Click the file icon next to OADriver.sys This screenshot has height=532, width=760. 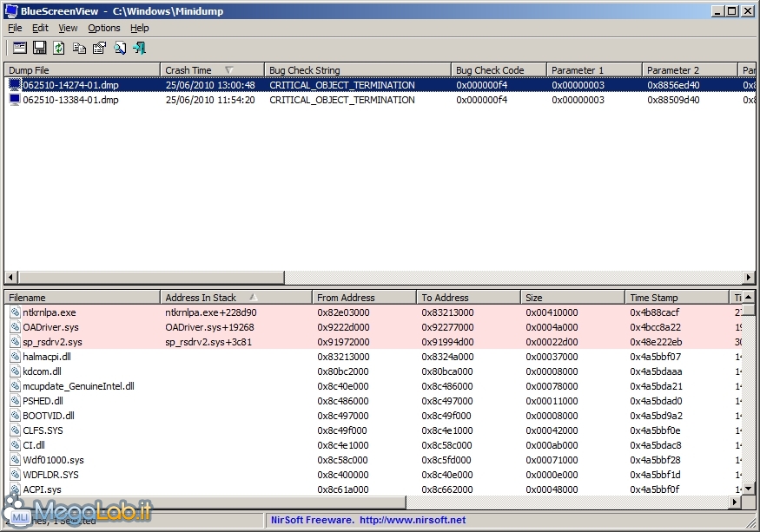point(16,327)
